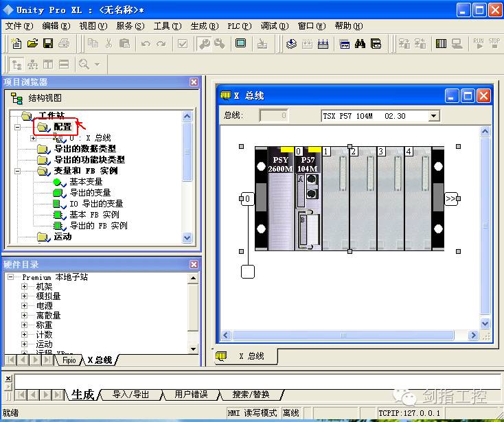Image resolution: width=504 pixels, height=422 pixels.
Task: Collapse the 变量和 FB 实例 node
Action: [17, 171]
